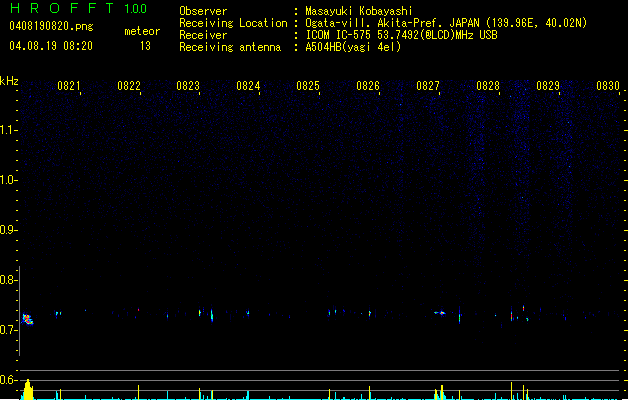Click the 0823 time marker
The width and height of the screenshot is (629, 400).
[188, 86]
